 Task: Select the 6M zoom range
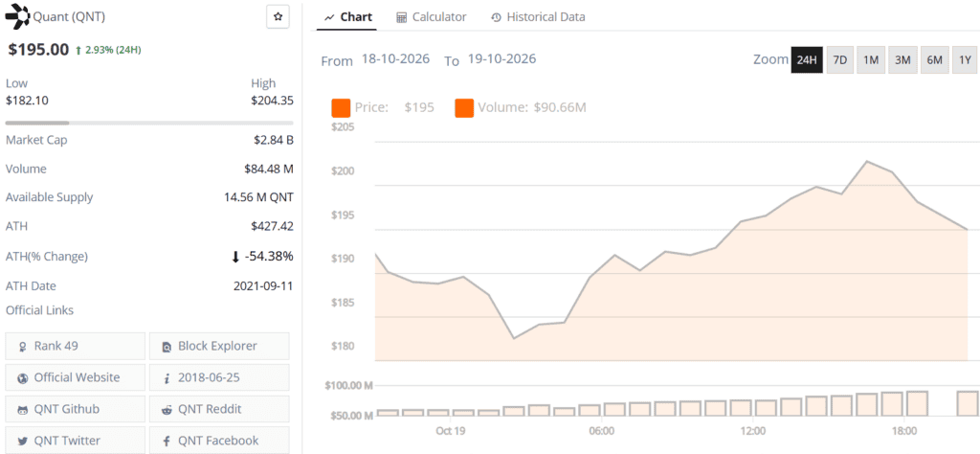[934, 60]
